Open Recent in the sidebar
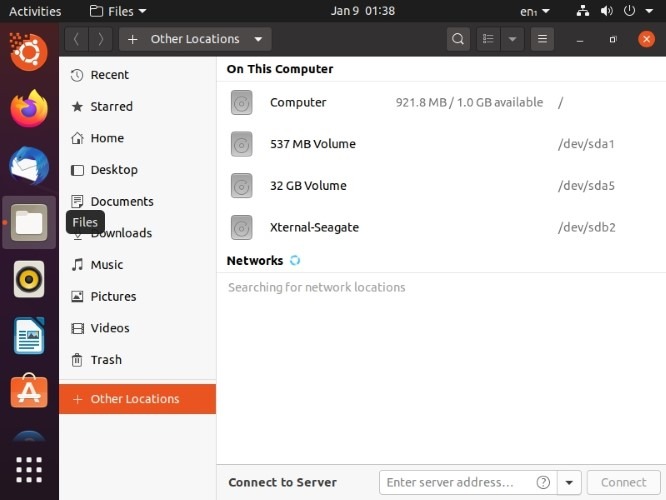Screen dimensions: 666x500 coord(137,75)
